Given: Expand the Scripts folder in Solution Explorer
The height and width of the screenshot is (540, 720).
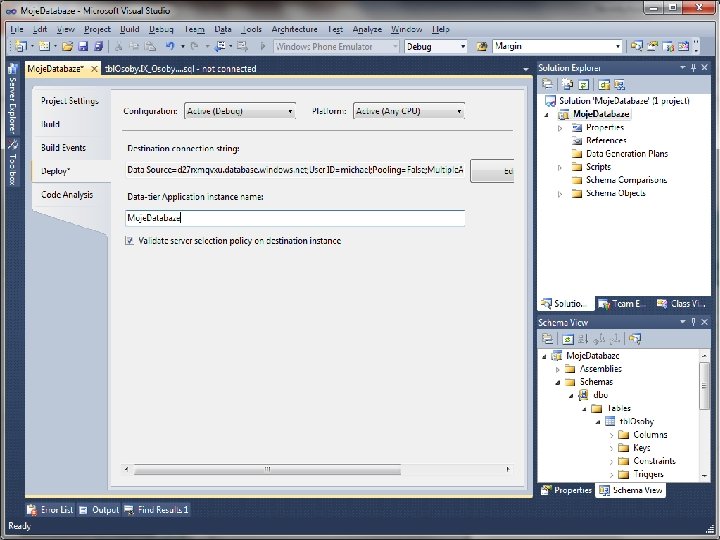Looking at the screenshot, I should (x=560, y=167).
